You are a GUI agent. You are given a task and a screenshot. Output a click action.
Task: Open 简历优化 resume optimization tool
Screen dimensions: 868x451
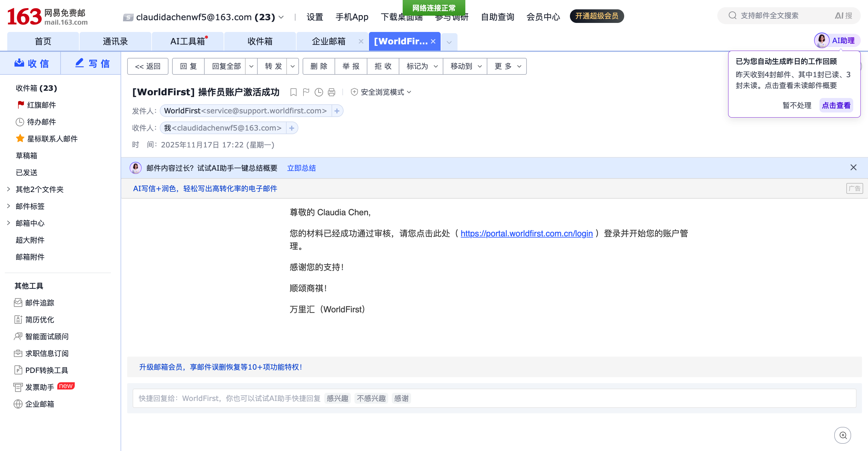(x=34, y=320)
